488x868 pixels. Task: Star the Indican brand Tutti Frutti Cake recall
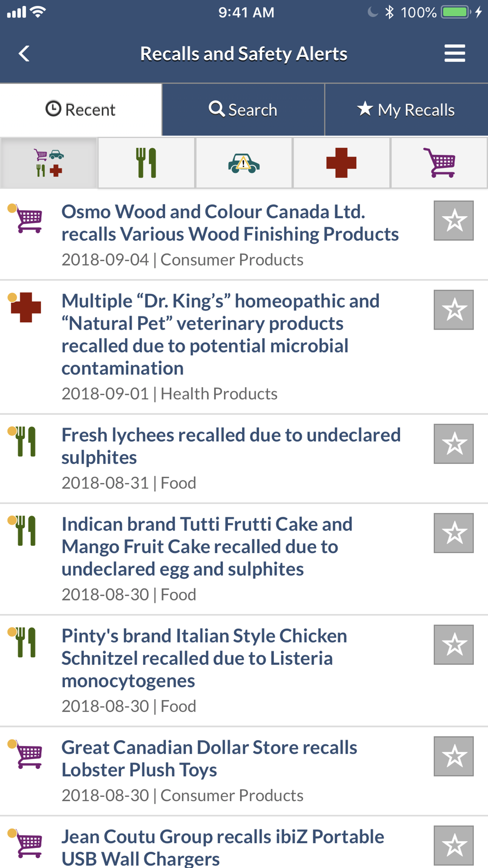(454, 533)
